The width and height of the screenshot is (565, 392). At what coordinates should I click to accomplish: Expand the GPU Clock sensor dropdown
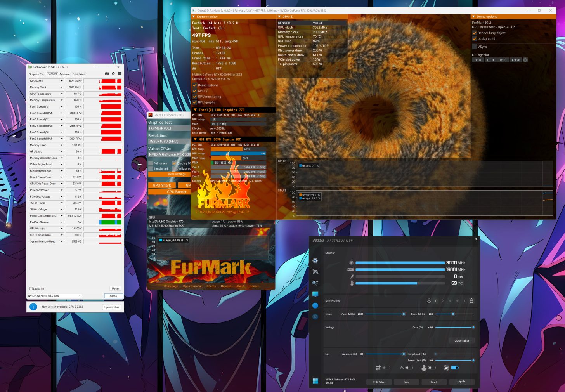pos(62,81)
